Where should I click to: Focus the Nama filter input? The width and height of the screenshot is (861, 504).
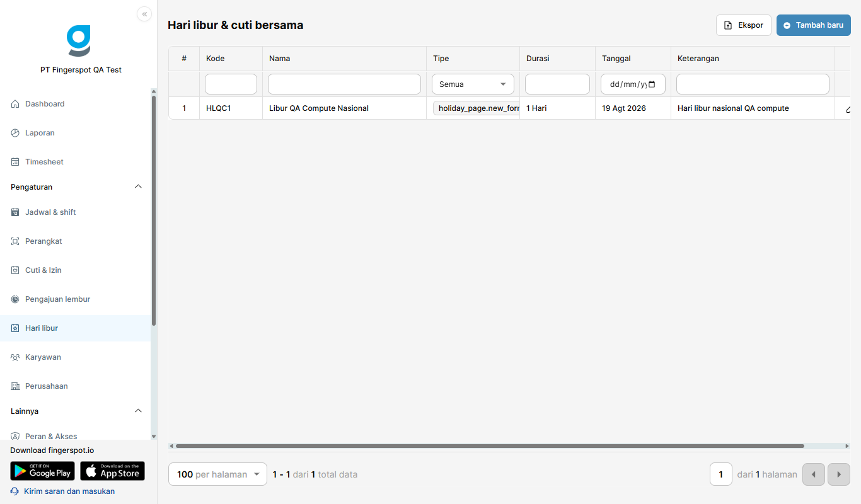[x=344, y=84]
